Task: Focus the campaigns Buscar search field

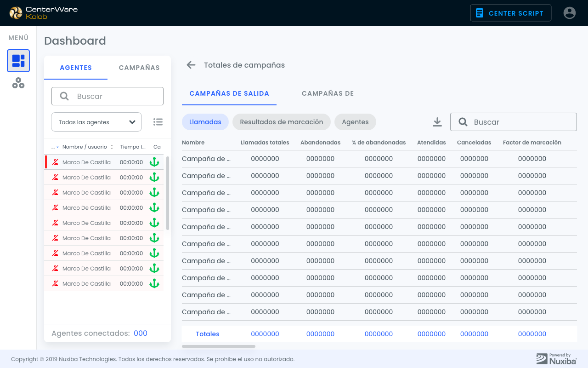Action: [x=514, y=122]
